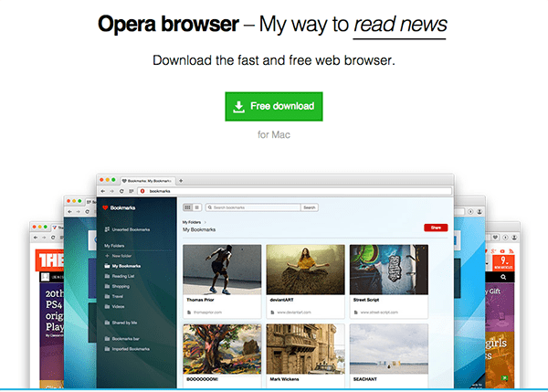Click downloads icon in the light-blue window on right

pos(470,212)
